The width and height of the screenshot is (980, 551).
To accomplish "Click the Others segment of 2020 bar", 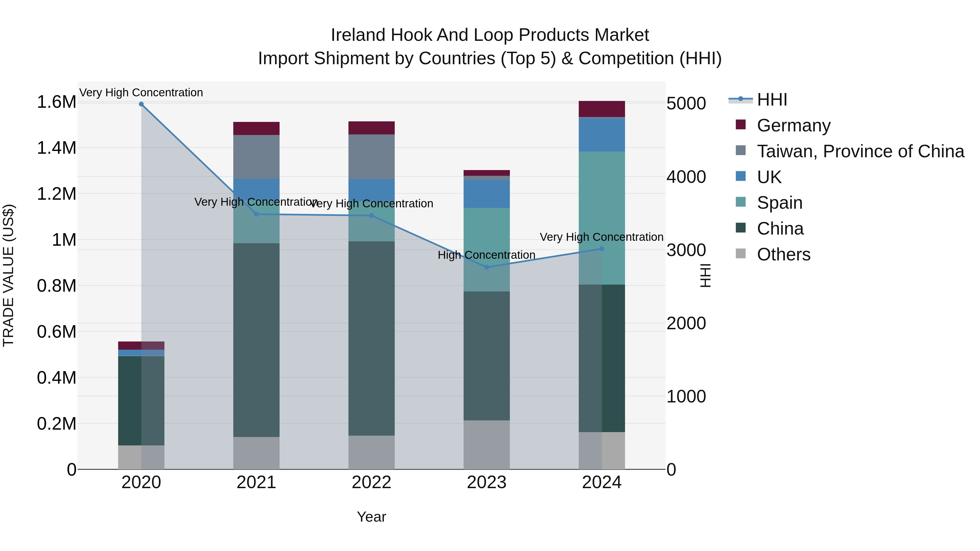I will (x=141, y=457).
